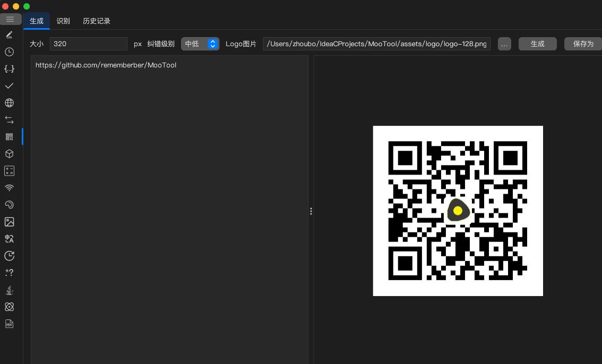602x364 pixels.
Task: Open the swap arrows converter tool
Action: (x=9, y=120)
